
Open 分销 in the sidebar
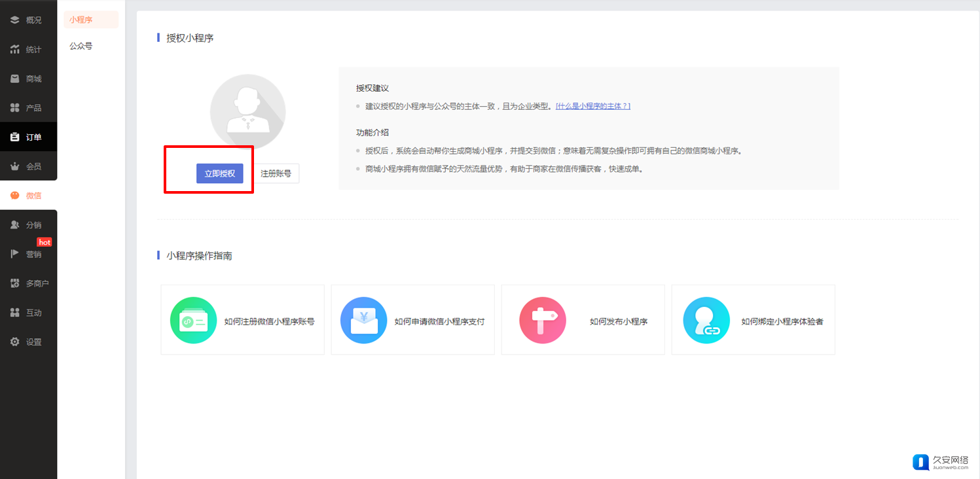(28, 225)
